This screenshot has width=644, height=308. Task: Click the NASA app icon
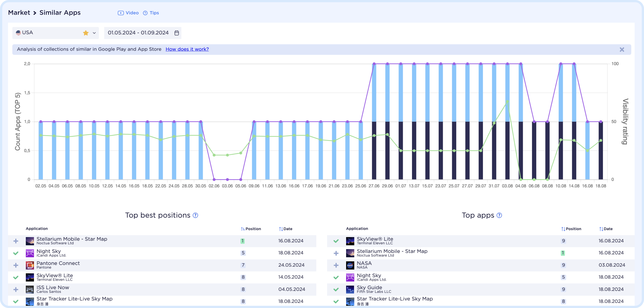[x=350, y=265]
